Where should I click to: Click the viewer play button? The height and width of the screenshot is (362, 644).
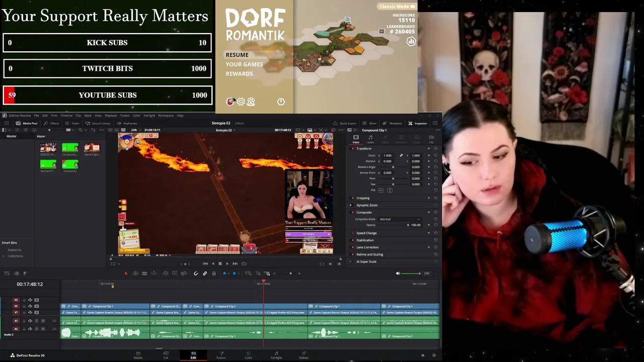[x=227, y=263]
